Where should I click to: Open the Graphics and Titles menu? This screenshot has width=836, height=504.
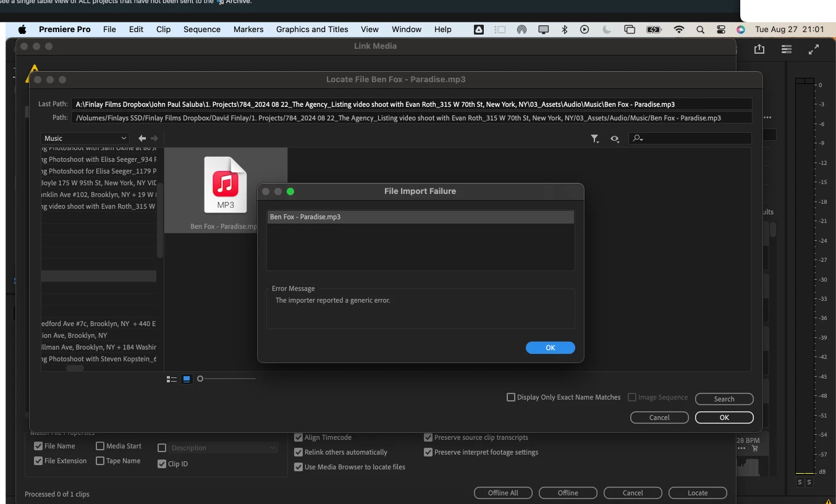click(312, 29)
